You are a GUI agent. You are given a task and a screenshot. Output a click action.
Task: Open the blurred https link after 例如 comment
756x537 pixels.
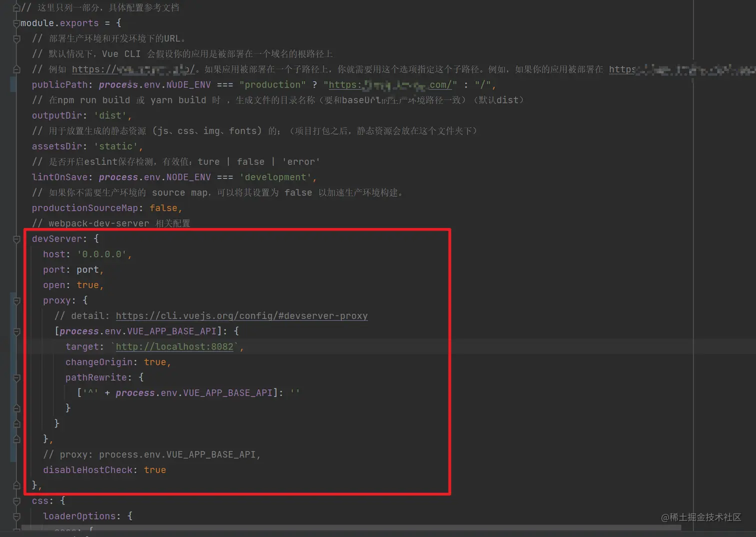(x=133, y=69)
